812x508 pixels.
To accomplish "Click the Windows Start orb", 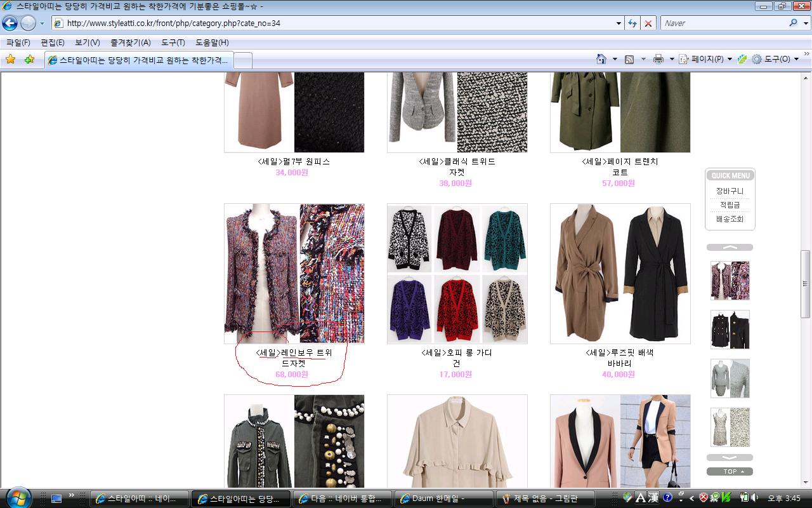I will click(17, 497).
